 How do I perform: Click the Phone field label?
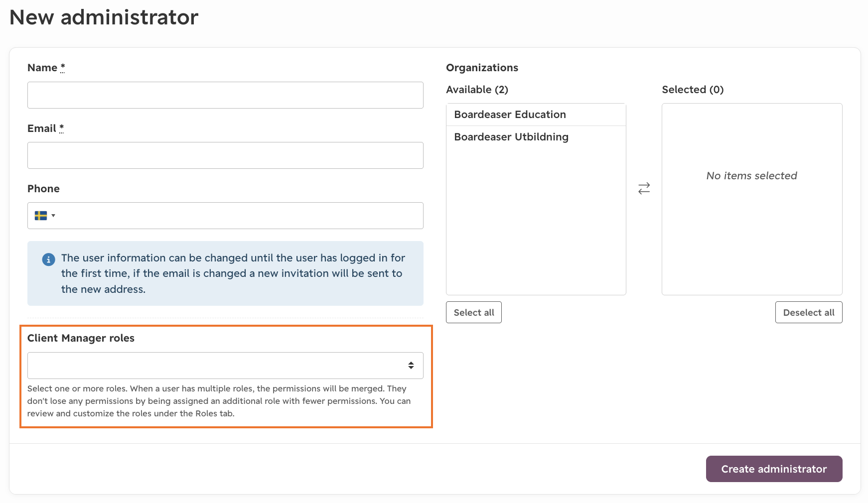pyautogui.click(x=43, y=189)
